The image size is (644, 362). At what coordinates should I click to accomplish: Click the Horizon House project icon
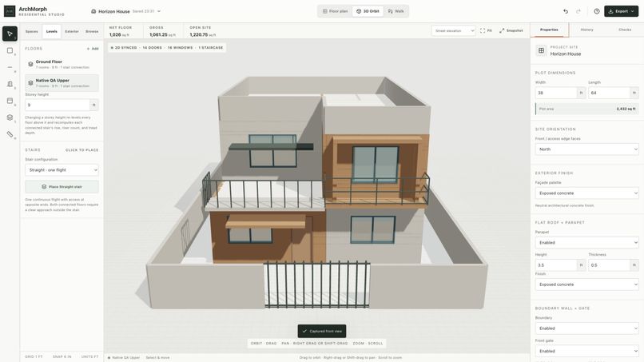(93, 11)
